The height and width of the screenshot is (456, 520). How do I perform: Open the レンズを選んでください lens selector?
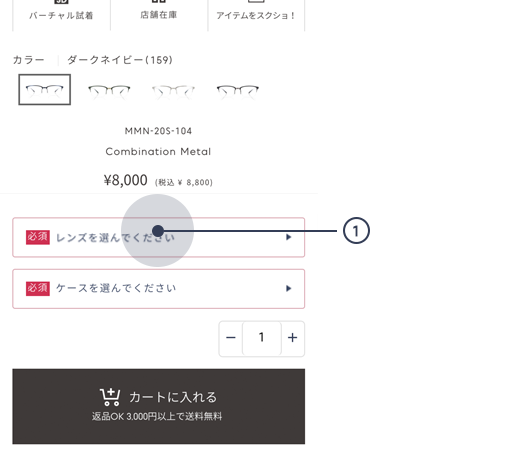pos(159,237)
